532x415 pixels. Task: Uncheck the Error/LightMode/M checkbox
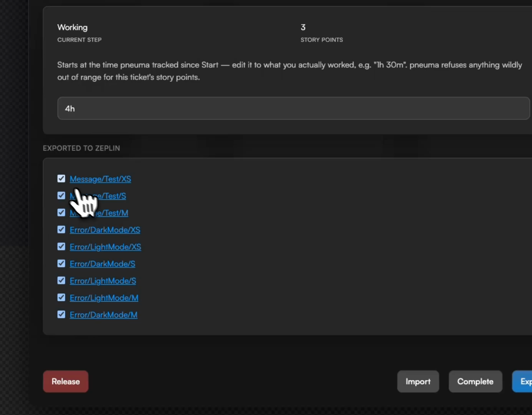tap(61, 297)
